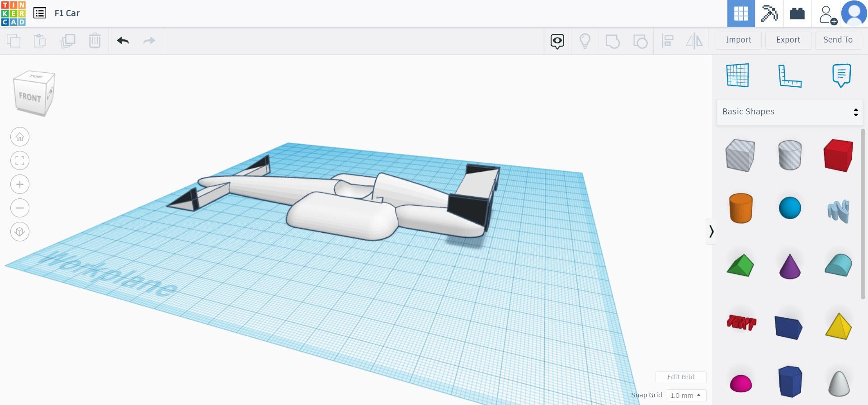This screenshot has height=405, width=868.
Task: Select the green Roof shape
Action: tap(741, 265)
